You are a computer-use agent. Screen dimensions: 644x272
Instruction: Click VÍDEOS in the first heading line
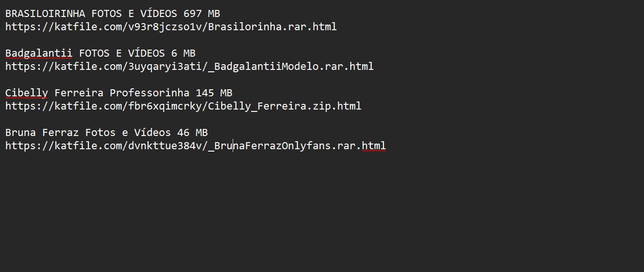click(159, 14)
